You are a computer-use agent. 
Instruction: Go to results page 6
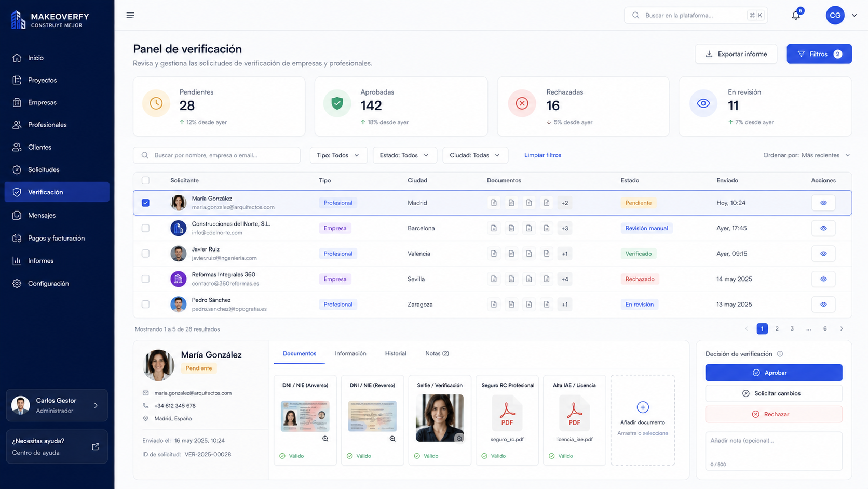click(825, 328)
